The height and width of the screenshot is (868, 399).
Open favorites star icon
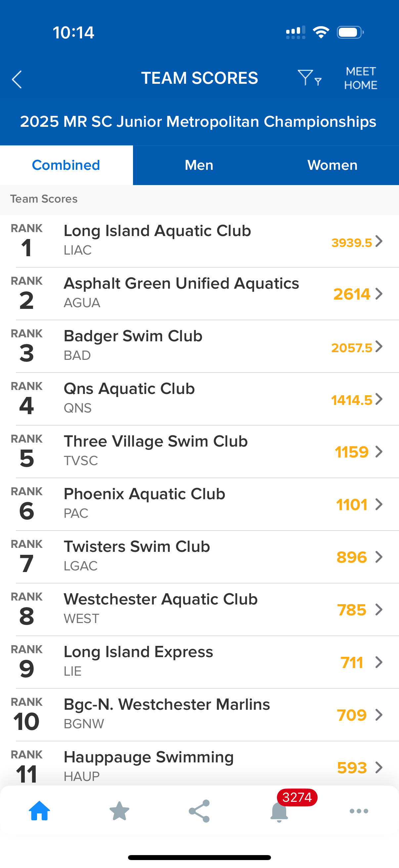(119, 811)
